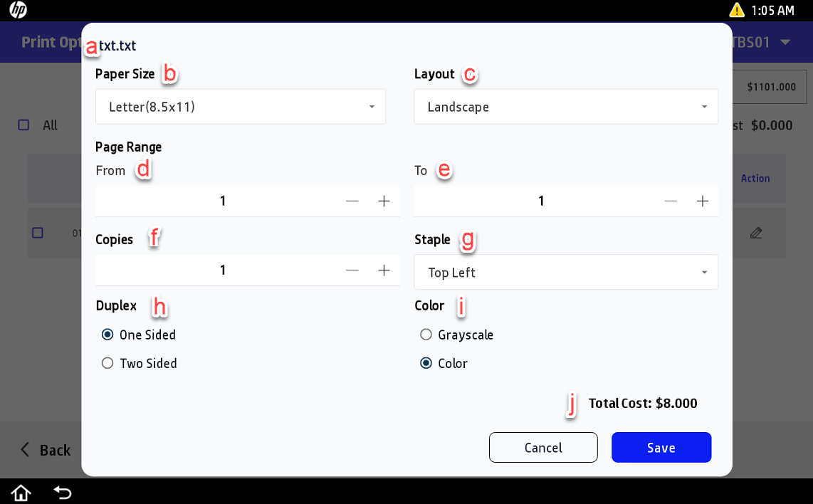
Task: Expand the Layout dropdown
Action: (566, 107)
